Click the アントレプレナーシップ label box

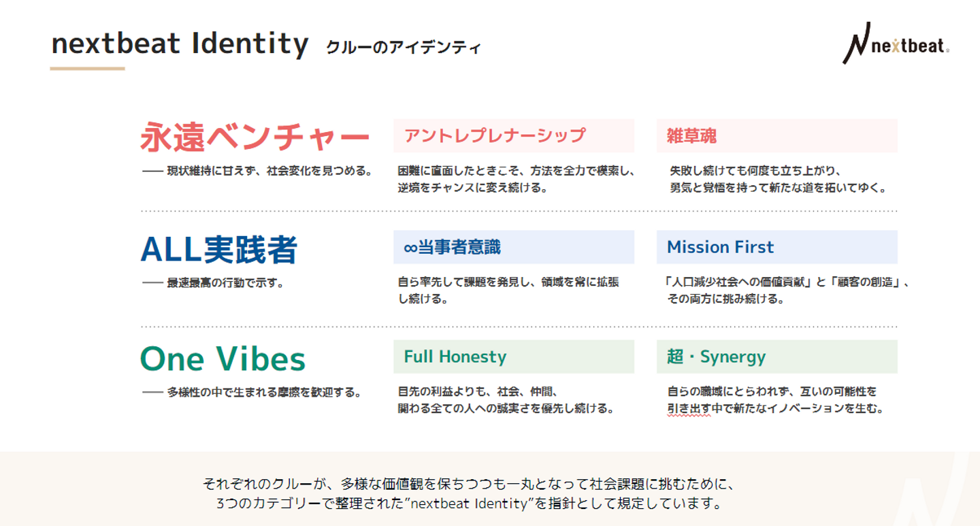(513, 135)
